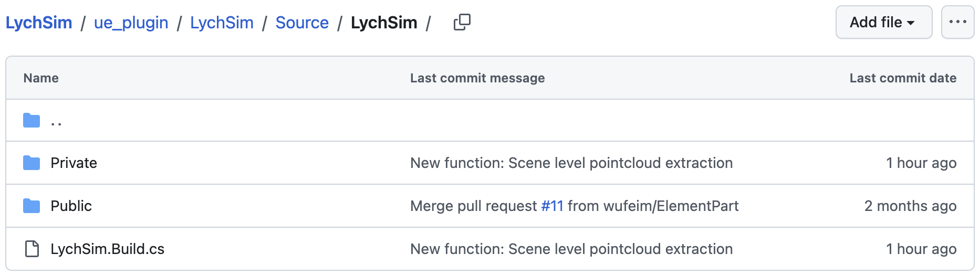This screenshot has height=275, width=980.
Task: Open the Public folder
Action: 71,206
